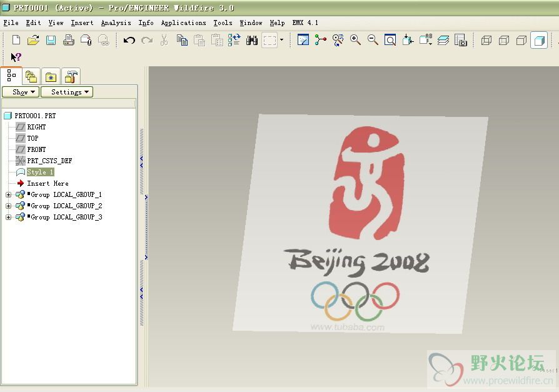Image resolution: width=559 pixels, height=392 pixels.
Task: Zoom in with magnifier plus icon
Action: click(355, 40)
